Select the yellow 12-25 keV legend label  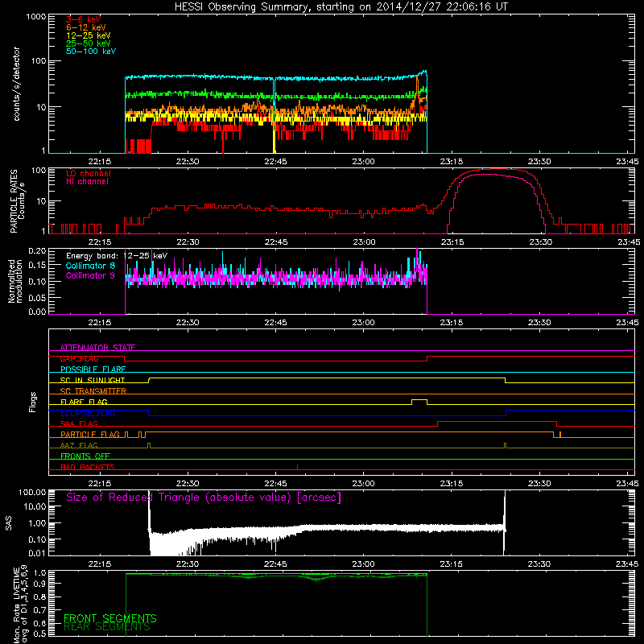[x=89, y=35]
